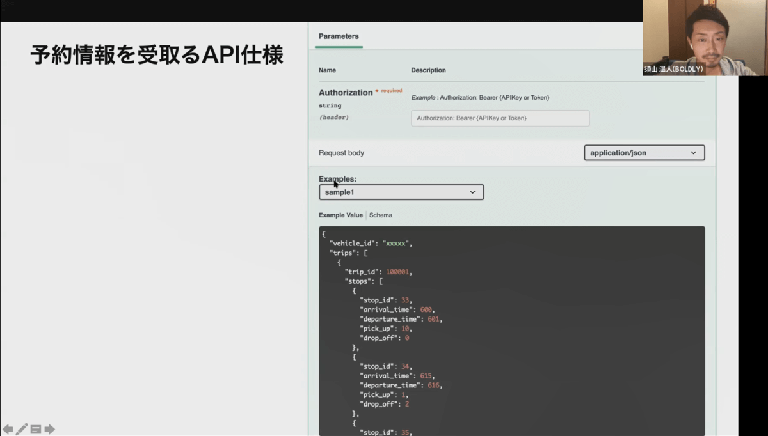Click the slide title about API仕様

155,55
